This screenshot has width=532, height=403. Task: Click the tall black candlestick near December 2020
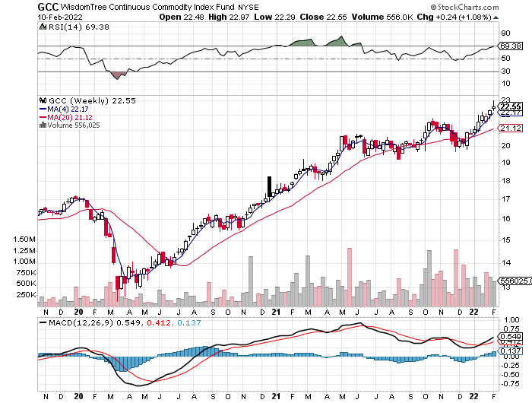269,186
